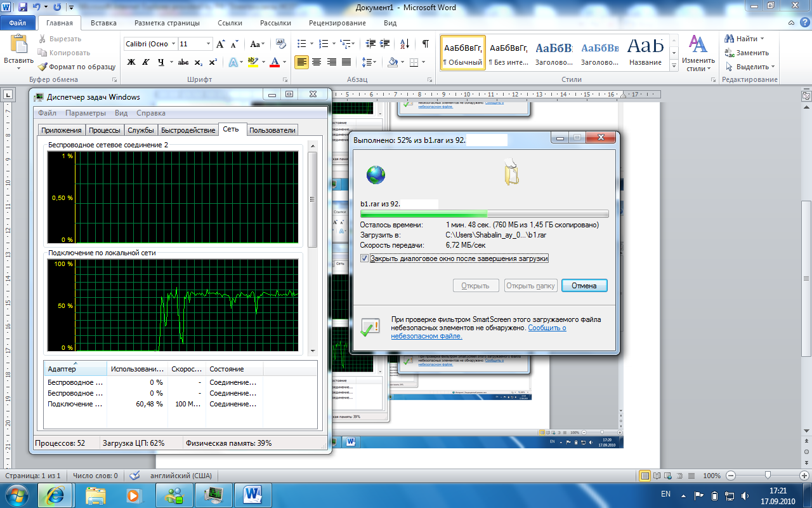Uncheck close dialog after download completes
Image resolution: width=812 pixels, height=508 pixels.
[x=364, y=258]
